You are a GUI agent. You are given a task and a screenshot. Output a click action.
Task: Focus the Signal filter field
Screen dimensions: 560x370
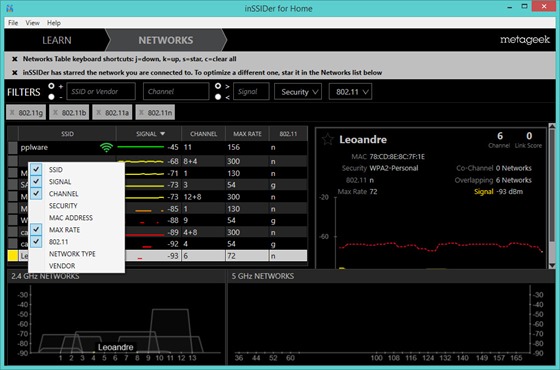(x=251, y=91)
